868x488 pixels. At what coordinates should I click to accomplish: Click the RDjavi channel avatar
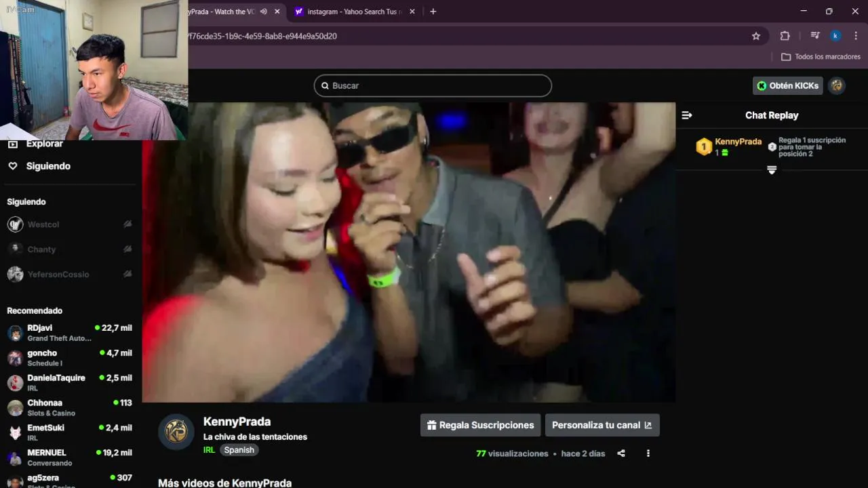(x=15, y=333)
